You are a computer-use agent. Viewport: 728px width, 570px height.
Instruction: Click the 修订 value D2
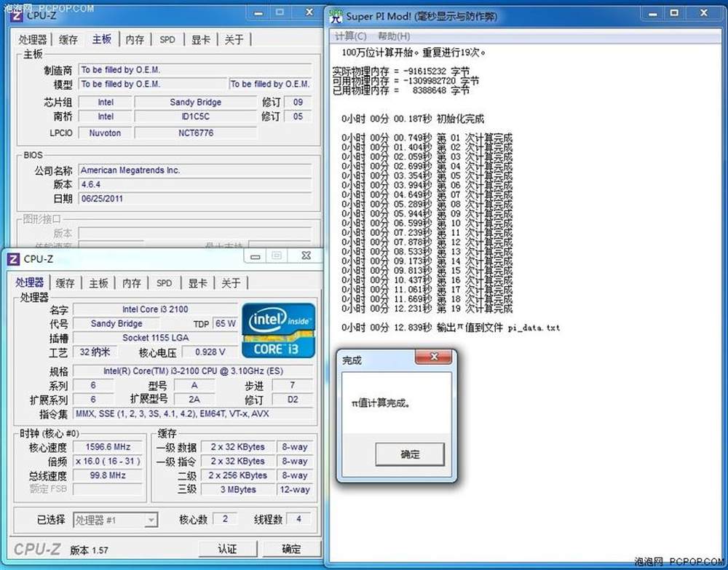tap(293, 399)
